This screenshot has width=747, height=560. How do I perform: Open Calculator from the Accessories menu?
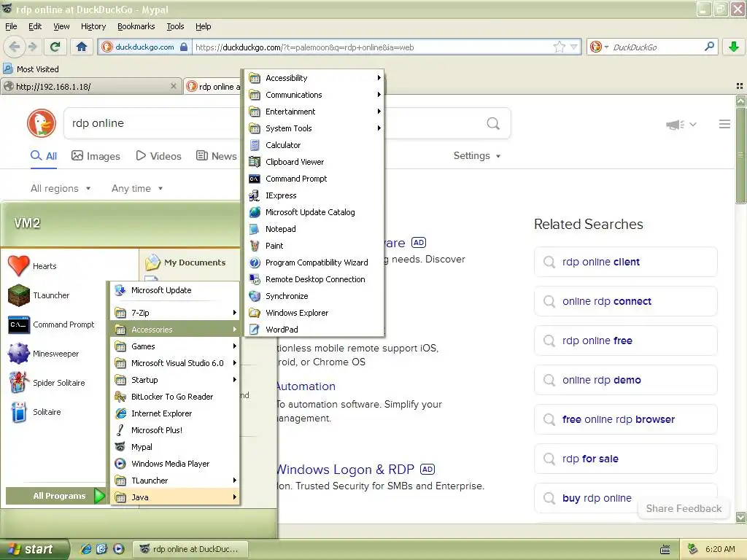[x=314, y=145]
